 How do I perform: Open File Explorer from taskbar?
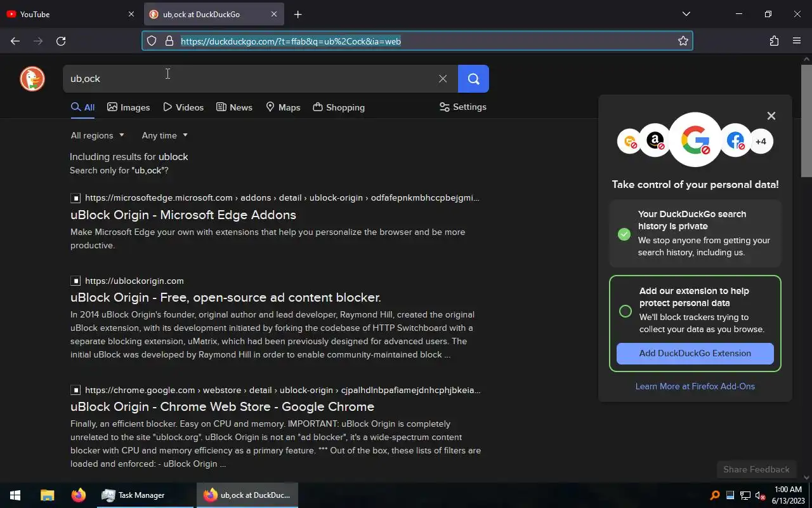point(47,495)
